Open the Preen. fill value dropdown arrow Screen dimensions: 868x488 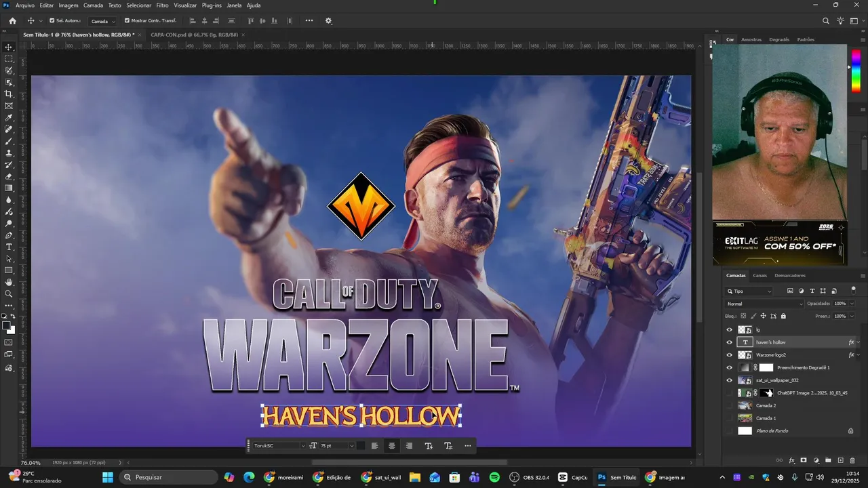tap(852, 316)
